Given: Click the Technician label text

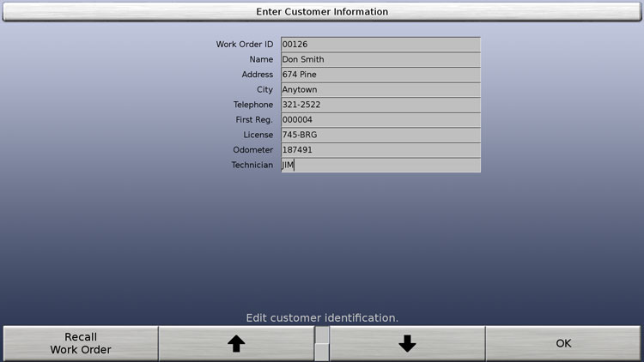Looking at the screenshot, I should 252,166.
